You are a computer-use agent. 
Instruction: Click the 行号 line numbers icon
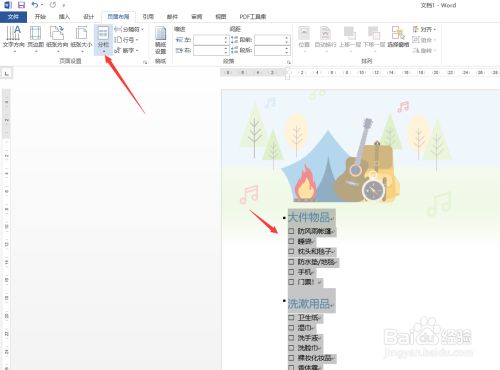pyautogui.click(x=118, y=40)
